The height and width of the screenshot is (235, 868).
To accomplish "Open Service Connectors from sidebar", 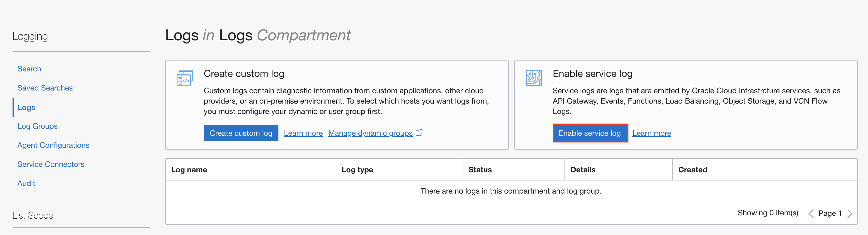I will click(x=51, y=164).
